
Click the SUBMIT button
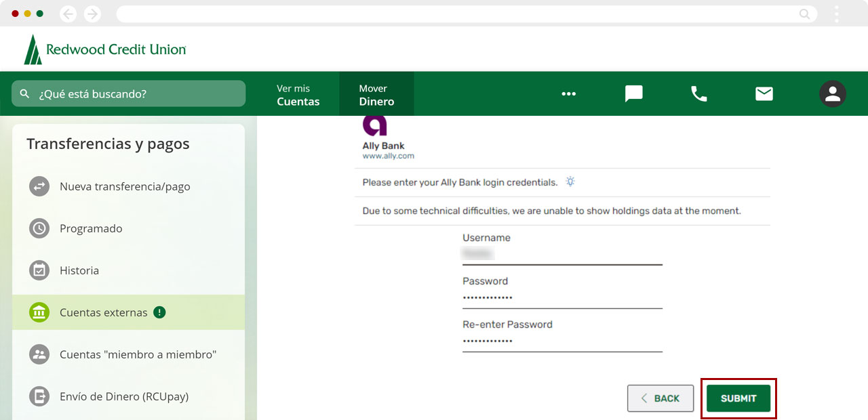click(738, 398)
